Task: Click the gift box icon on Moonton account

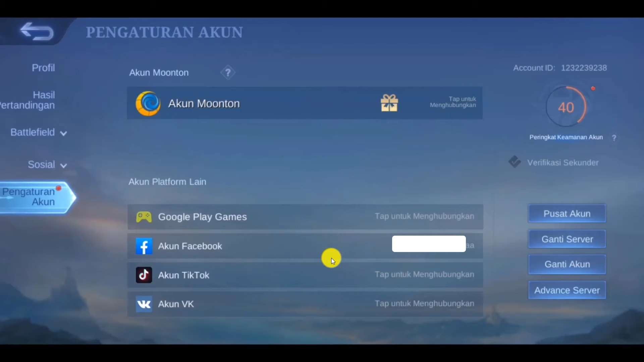Action: (x=389, y=103)
